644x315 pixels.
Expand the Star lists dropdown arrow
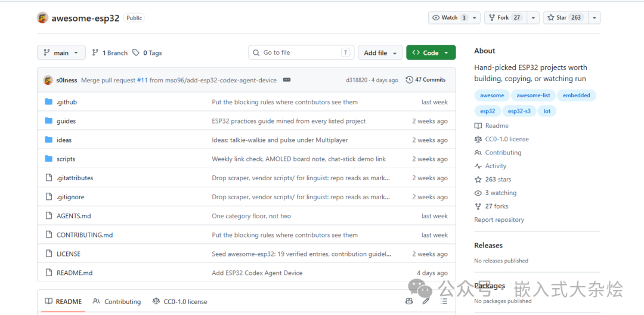coord(595,18)
